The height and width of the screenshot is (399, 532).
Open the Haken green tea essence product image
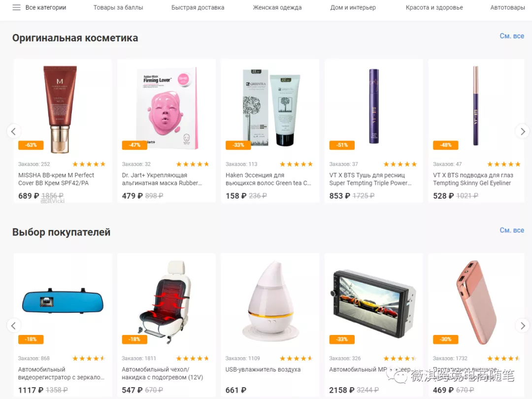coord(270,107)
